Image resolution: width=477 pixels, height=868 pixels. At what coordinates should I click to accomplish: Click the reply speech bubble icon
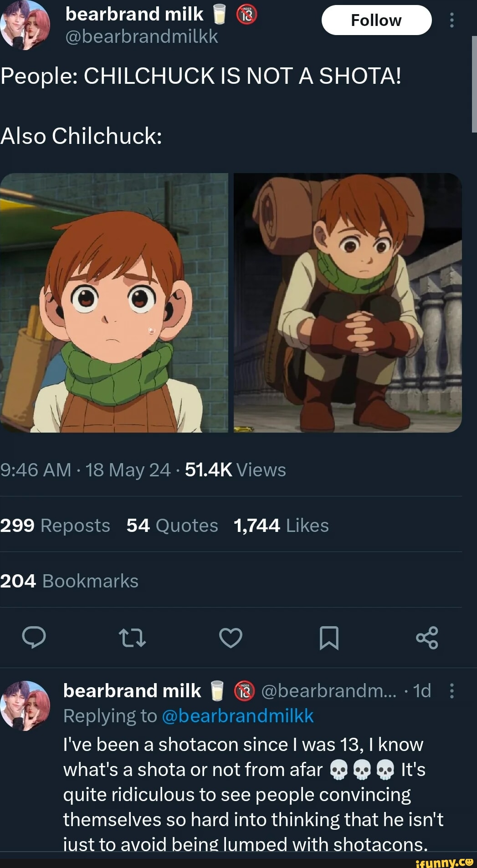[34, 637]
